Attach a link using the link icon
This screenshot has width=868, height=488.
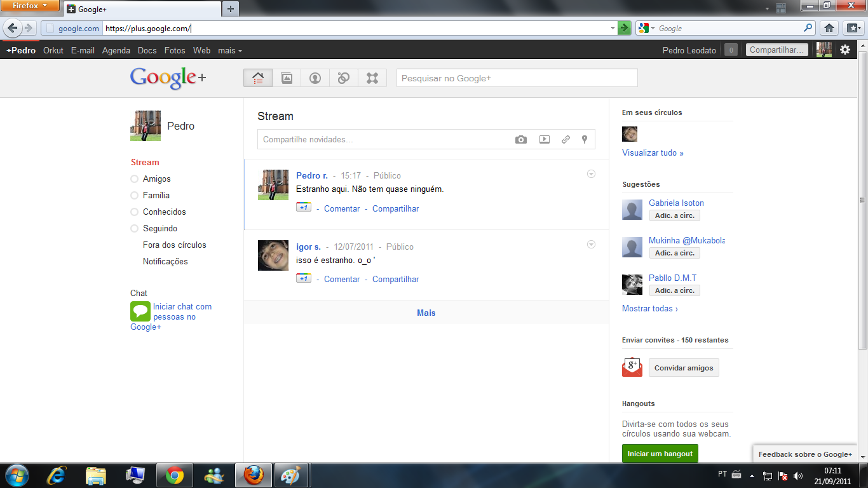click(x=566, y=140)
